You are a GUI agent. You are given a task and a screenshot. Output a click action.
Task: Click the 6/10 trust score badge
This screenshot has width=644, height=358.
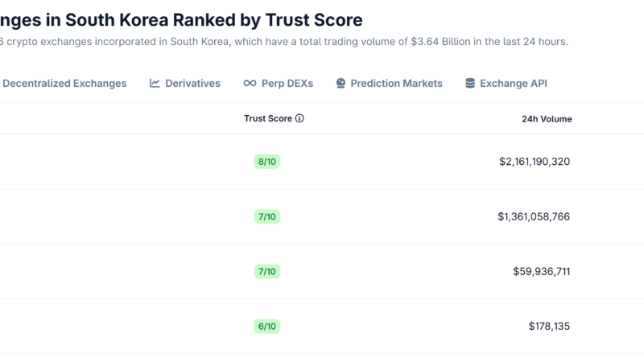(267, 326)
